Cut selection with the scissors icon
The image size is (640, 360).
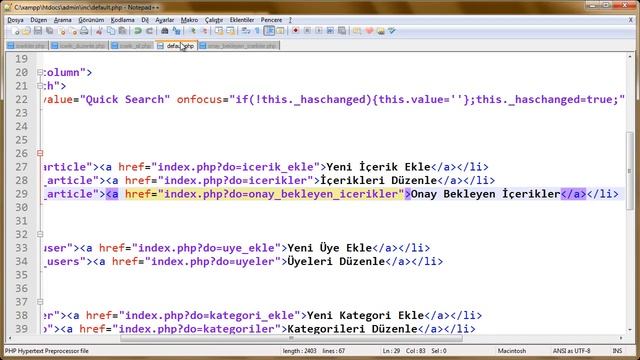point(98,31)
